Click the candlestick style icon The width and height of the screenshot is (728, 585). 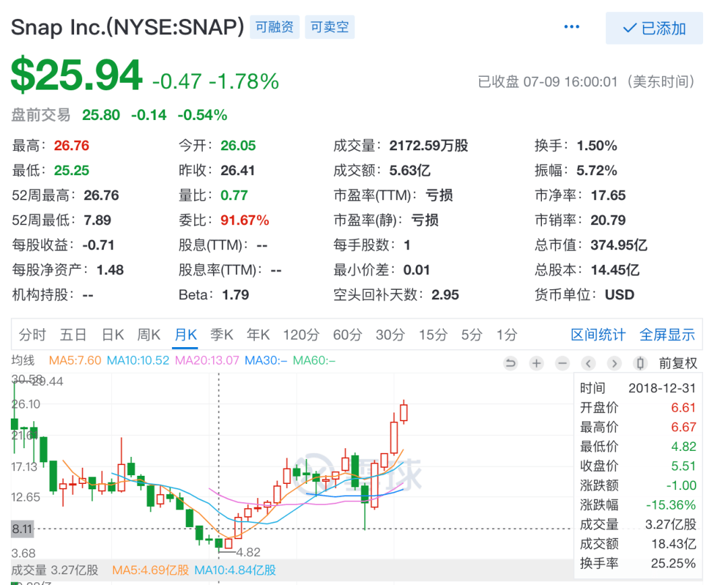(640, 363)
